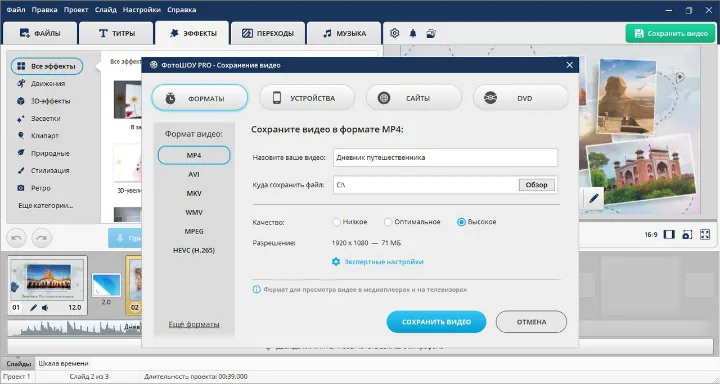720x384 pixels.
Task: Click the Обзор browse button
Action: click(537, 185)
